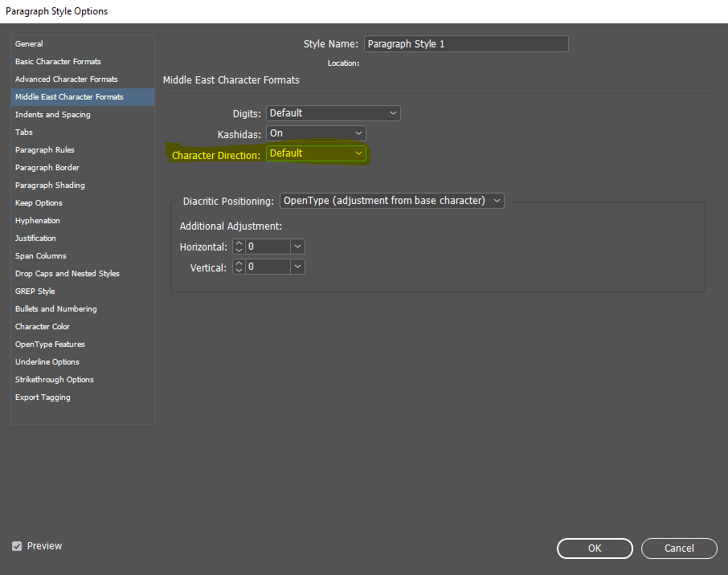
Task: Click the Style Name text field
Action: pyautogui.click(x=466, y=44)
